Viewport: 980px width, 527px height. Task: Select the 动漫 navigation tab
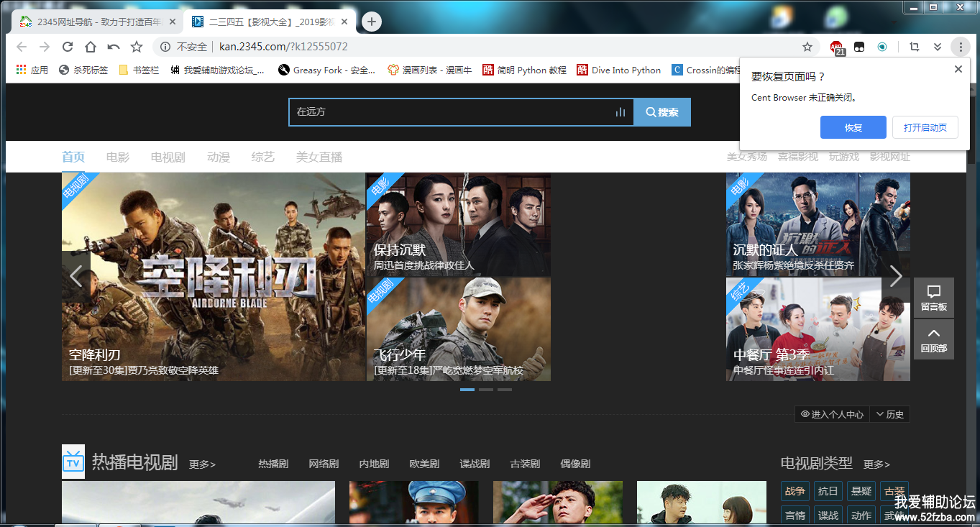(219, 157)
